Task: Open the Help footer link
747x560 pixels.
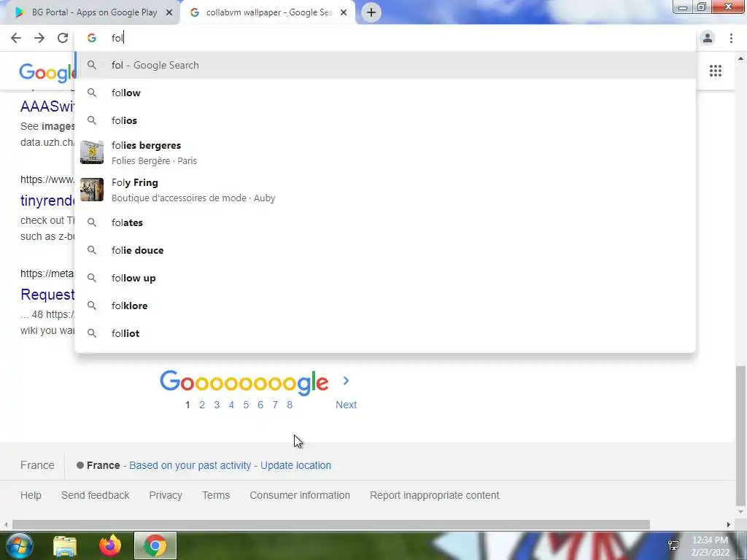Action: click(x=31, y=495)
